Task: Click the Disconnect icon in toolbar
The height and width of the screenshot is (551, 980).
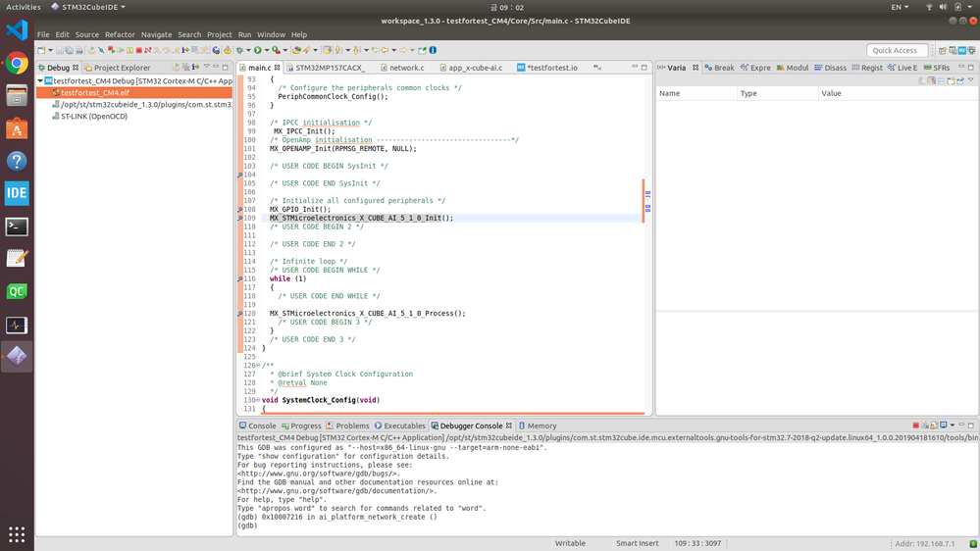Action: pos(147,50)
